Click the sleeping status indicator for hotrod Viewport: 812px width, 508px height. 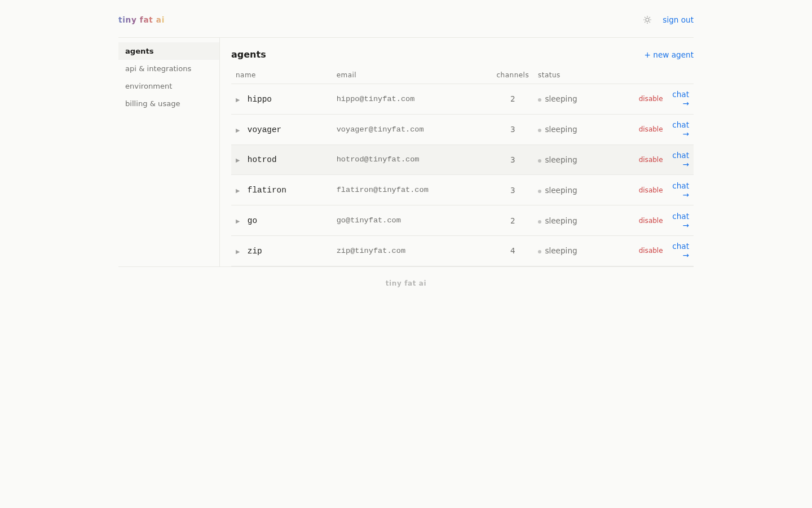pos(557,160)
